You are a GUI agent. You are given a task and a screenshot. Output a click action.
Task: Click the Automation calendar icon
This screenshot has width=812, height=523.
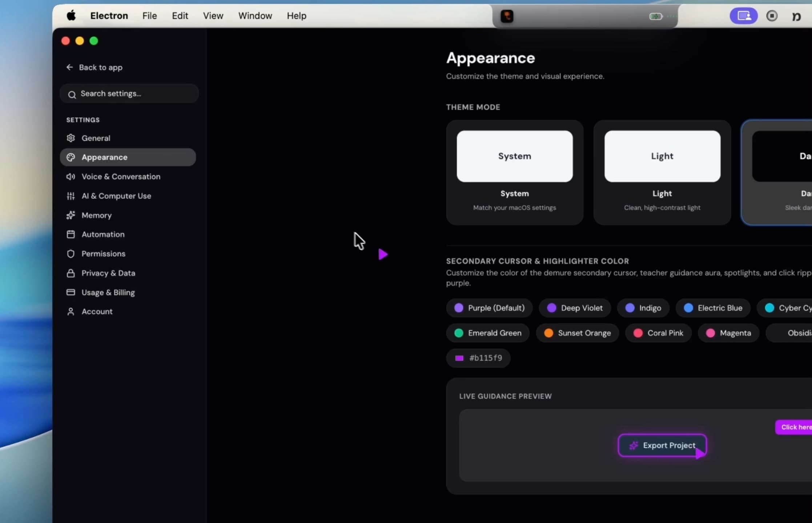[71, 234]
